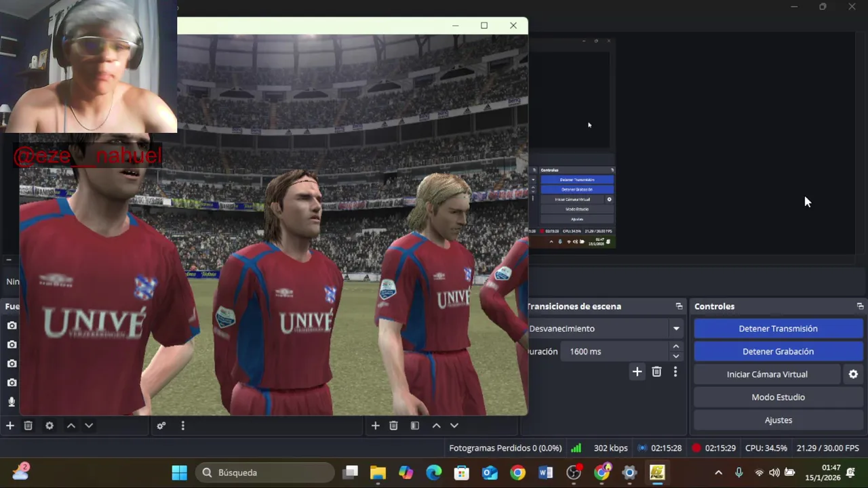This screenshot has width=868, height=488.
Task: Launch Microsoft Word from the taskbar
Action: pyautogui.click(x=545, y=472)
